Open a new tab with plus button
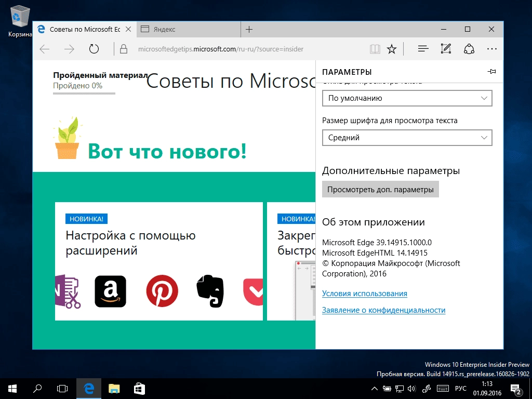This screenshot has height=399, width=532. tap(249, 30)
